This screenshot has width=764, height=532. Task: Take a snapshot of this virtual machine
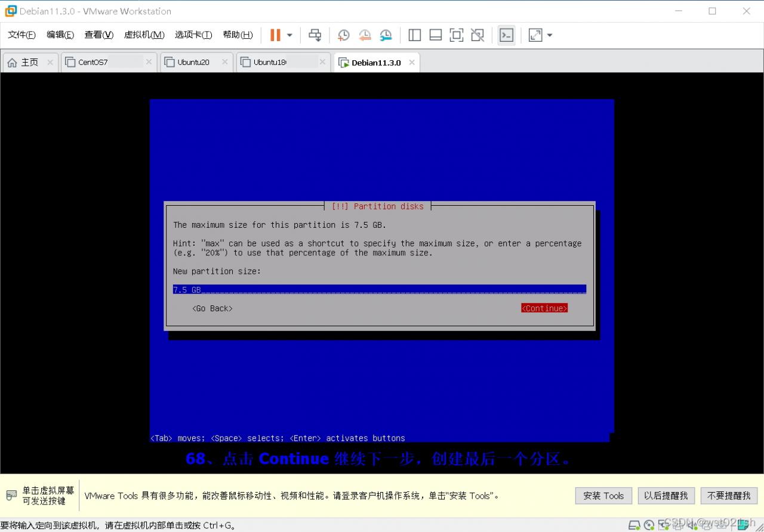(343, 35)
